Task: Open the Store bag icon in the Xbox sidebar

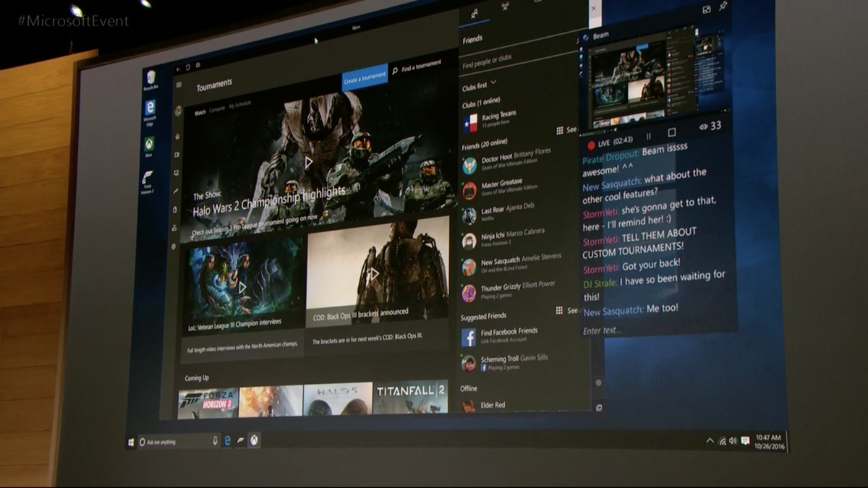Action: tap(175, 210)
